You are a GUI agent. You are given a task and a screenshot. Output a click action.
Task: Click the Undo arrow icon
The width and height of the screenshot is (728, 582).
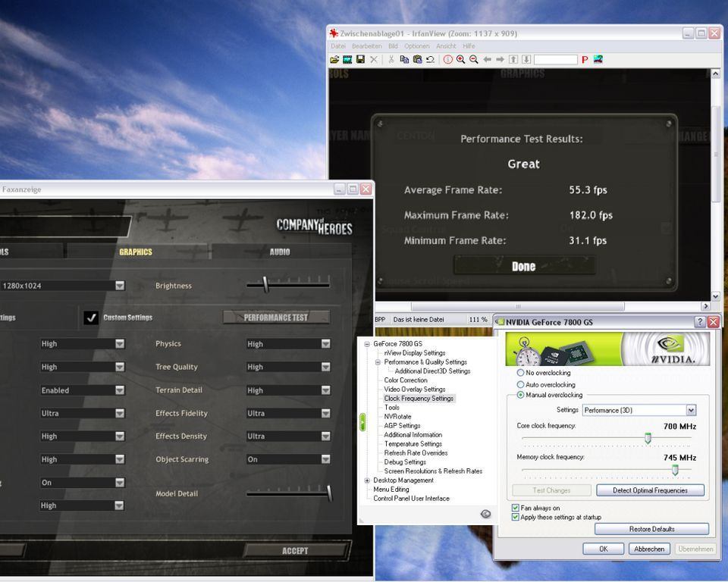(x=431, y=59)
